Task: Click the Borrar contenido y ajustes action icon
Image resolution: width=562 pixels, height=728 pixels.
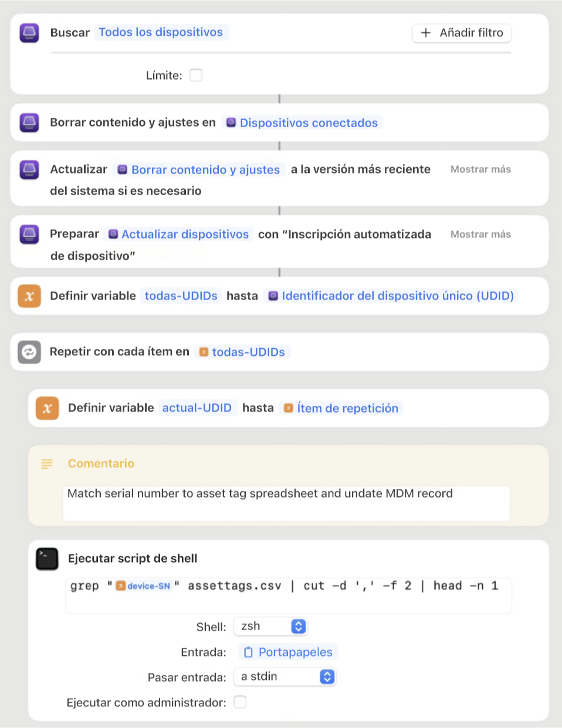Action: 29,123
